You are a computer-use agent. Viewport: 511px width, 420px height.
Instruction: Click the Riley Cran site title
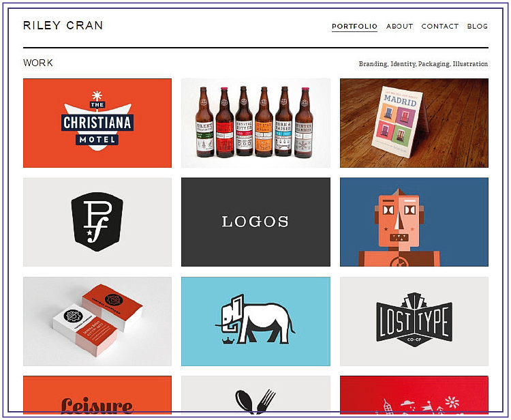[x=63, y=25]
